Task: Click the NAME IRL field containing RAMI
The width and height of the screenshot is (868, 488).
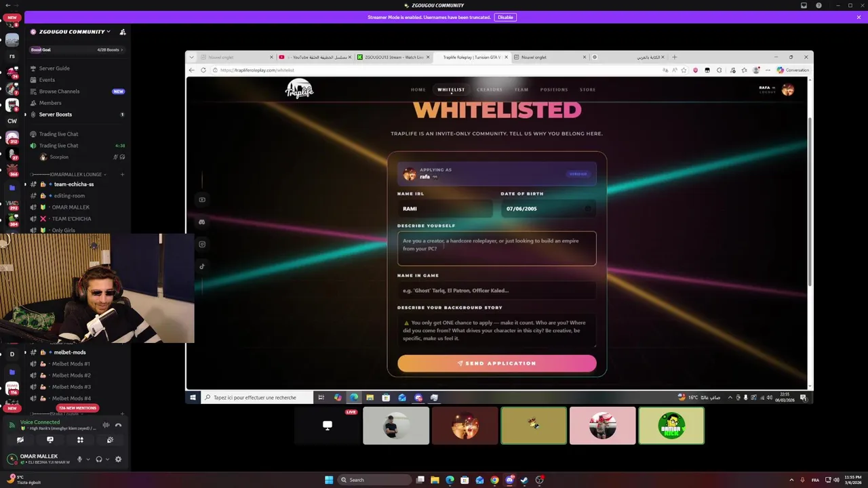Action: point(445,209)
